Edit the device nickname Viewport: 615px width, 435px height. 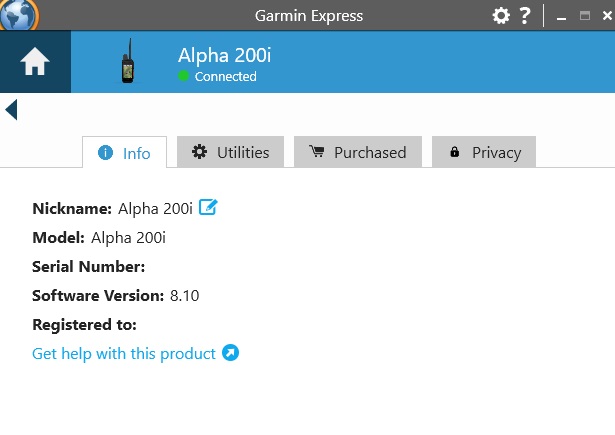pos(208,208)
